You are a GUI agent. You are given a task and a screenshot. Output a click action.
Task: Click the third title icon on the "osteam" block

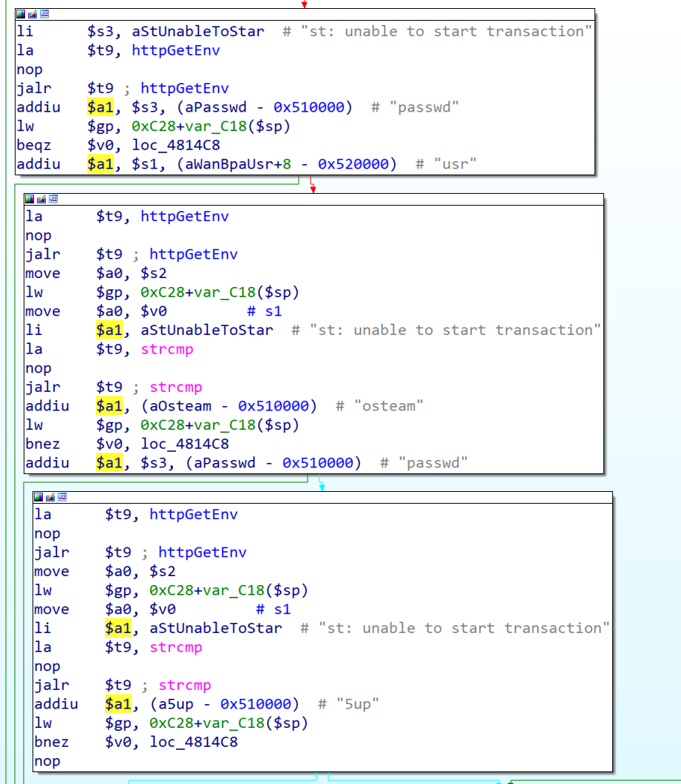(x=53, y=199)
